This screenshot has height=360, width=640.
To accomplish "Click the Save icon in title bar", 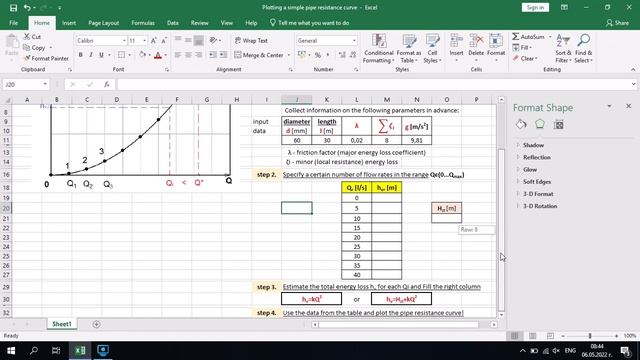I will pyautogui.click(x=13, y=7).
